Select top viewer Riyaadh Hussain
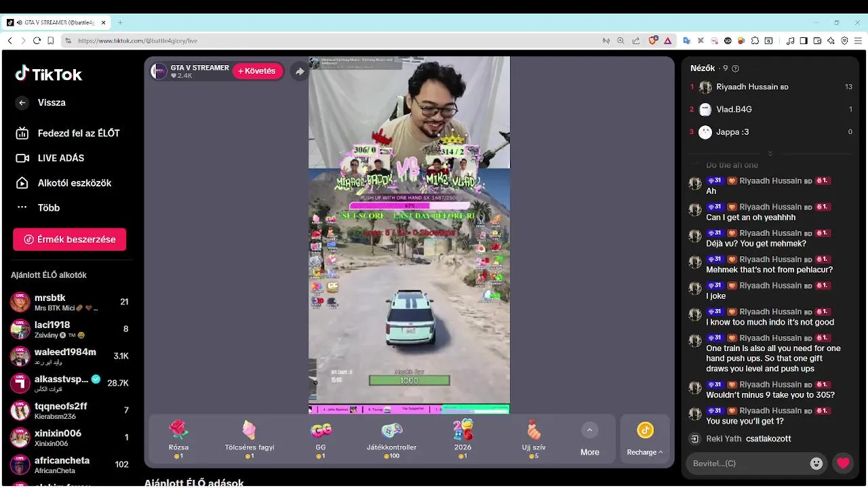Viewport: 868px width, 488px height. [771, 87]
